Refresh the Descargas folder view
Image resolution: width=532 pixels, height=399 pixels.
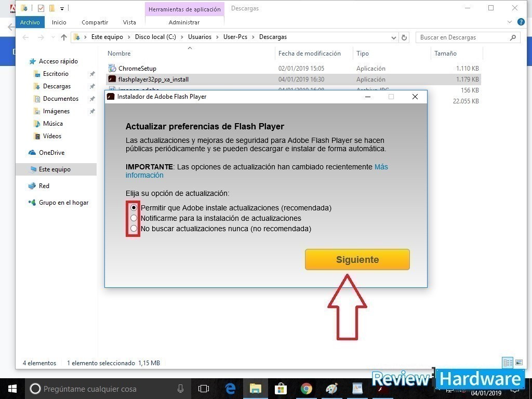coord(404,37)
